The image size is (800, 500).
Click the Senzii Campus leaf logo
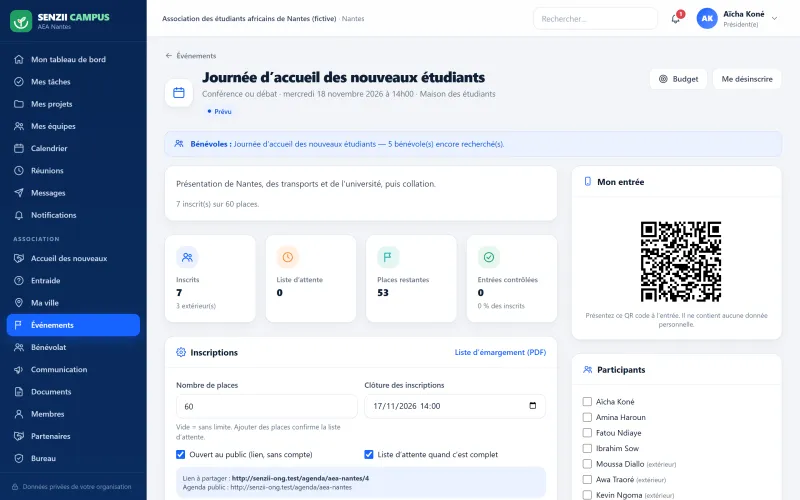(x=21, y=21)
